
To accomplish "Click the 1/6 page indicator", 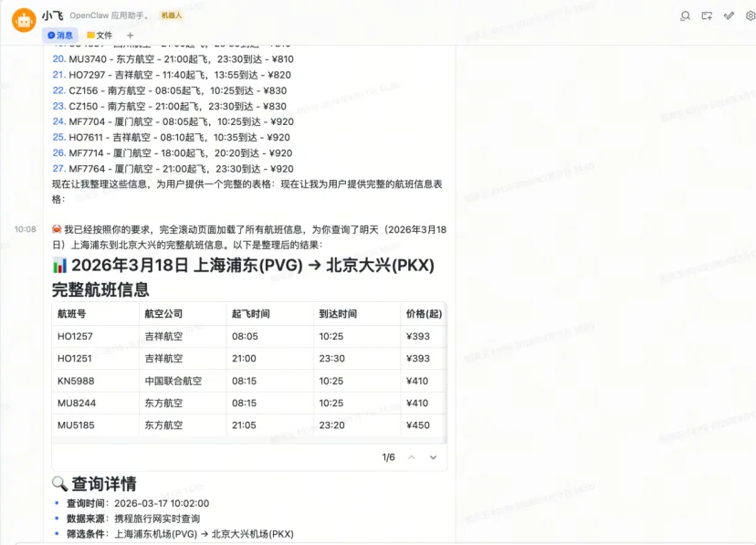I will [388, 457].
